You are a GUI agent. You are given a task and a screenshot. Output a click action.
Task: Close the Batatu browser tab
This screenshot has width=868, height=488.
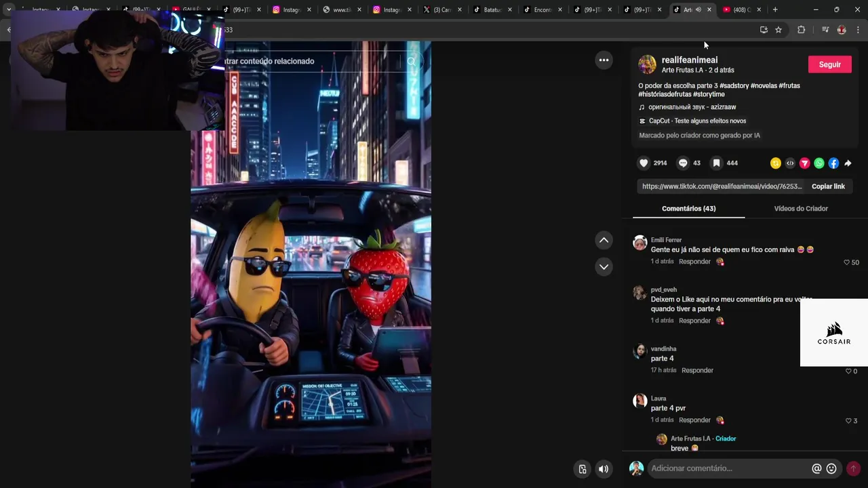(510, 9)
